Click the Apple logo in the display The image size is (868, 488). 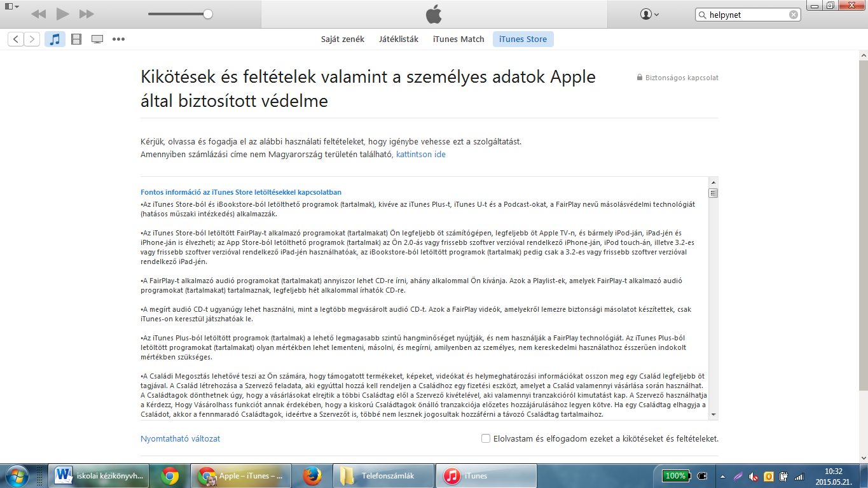(434, 14)
